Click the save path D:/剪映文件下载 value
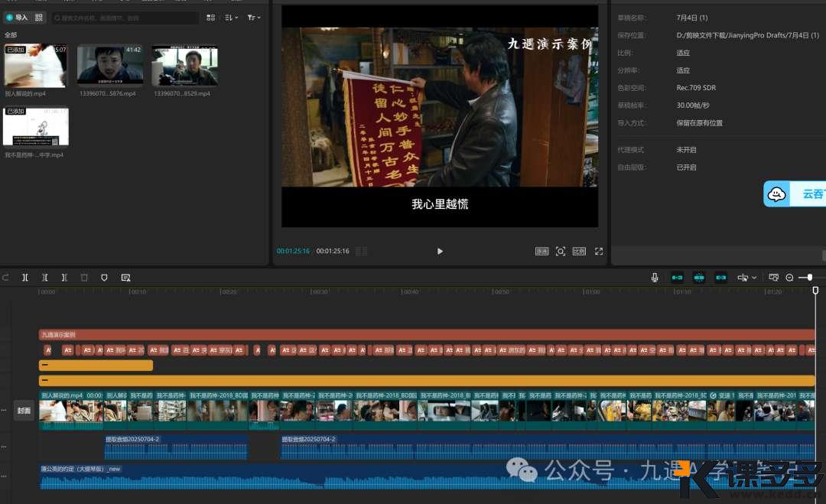The width and height of the screenshot is (826, 504). (x=747, y=35)
